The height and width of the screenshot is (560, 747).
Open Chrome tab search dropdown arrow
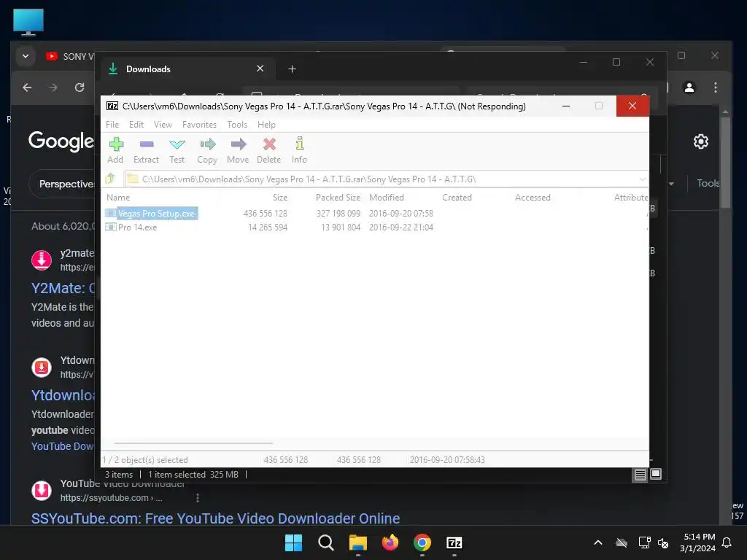(x=26, y=56)
